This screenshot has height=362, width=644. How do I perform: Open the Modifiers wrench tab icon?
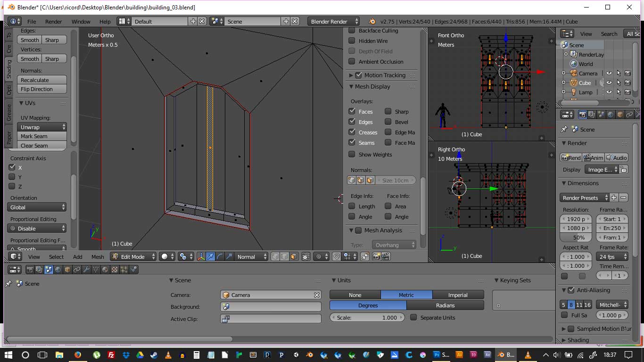point(86,270)
